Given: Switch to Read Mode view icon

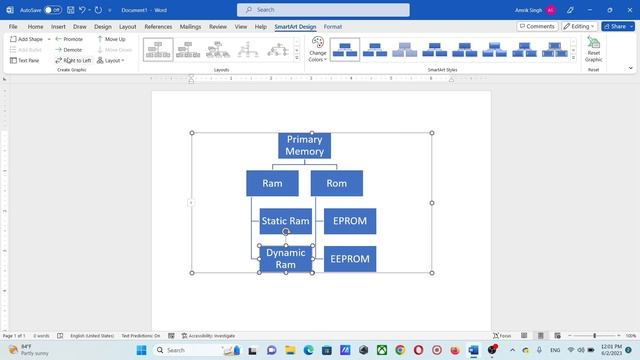Looking at the screenshot, I should (524, 336).
